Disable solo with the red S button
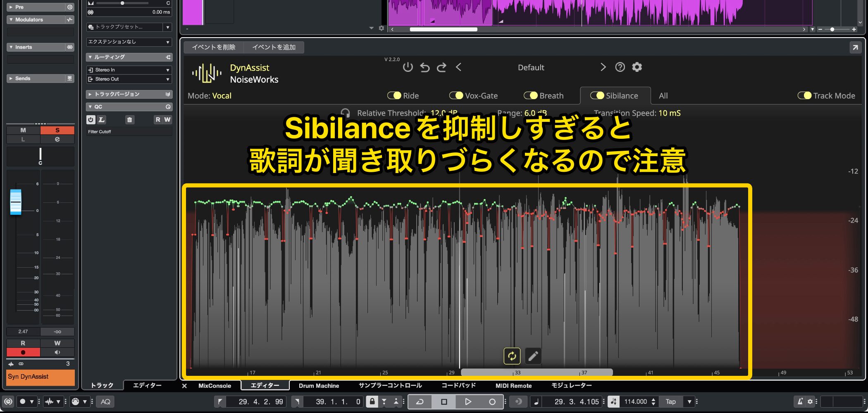The height and width of the screenshot is (413, 868). 57,130
